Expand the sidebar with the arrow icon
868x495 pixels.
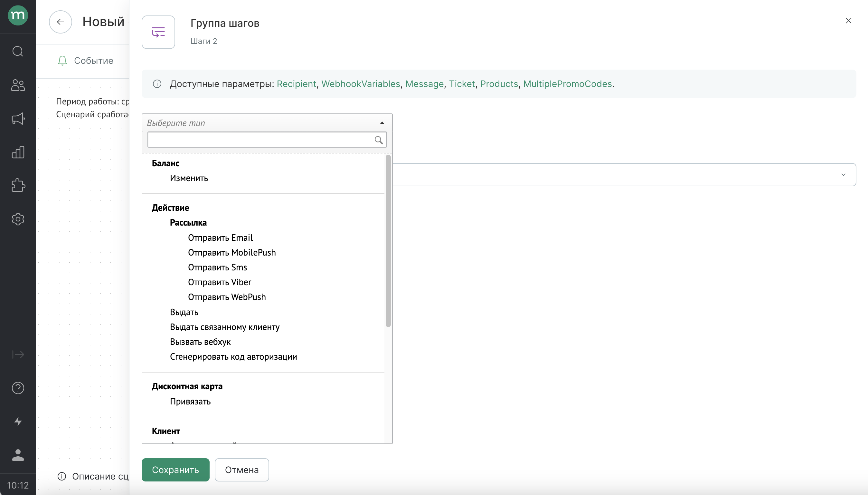(x=18, y=354)
